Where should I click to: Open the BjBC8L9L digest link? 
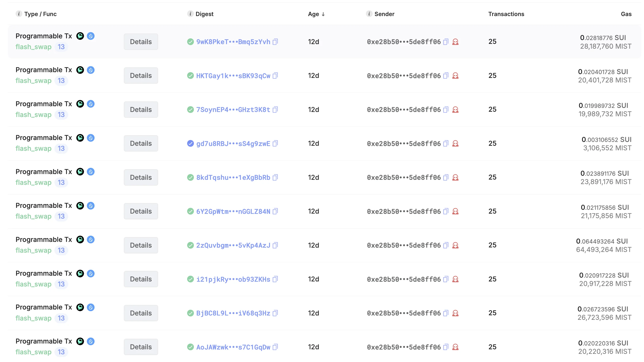pos(233,313)
